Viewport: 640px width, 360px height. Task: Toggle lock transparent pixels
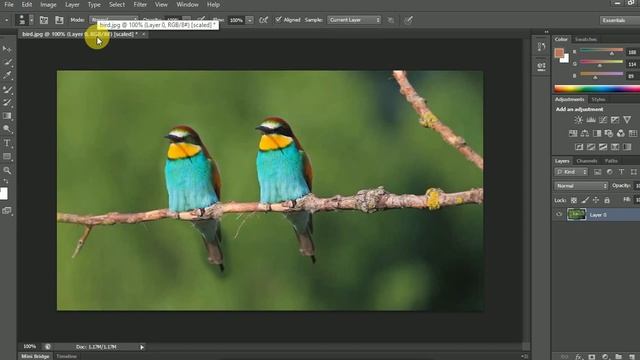(574, 200)
